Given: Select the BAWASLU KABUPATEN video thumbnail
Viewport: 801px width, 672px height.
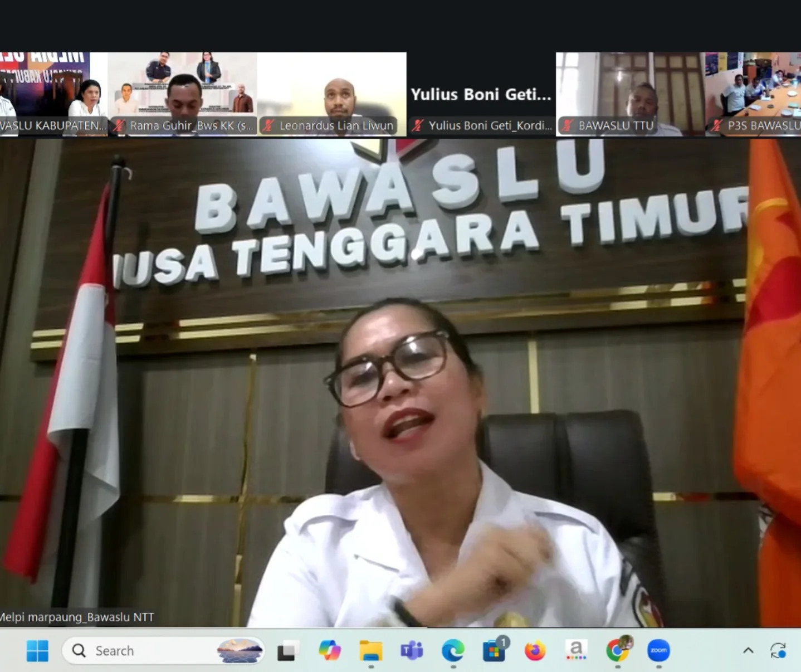Looking at the screenshot, I should click(53, 94).
